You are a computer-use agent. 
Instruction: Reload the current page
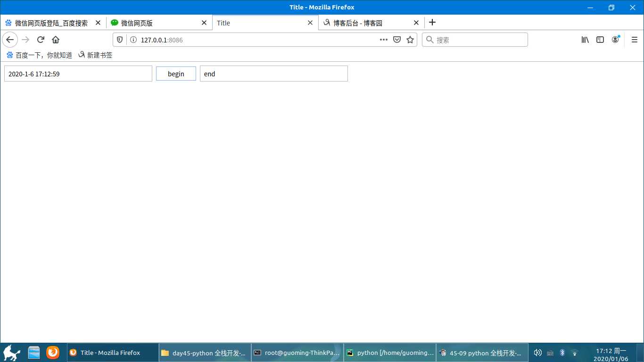tap(41, 40)
